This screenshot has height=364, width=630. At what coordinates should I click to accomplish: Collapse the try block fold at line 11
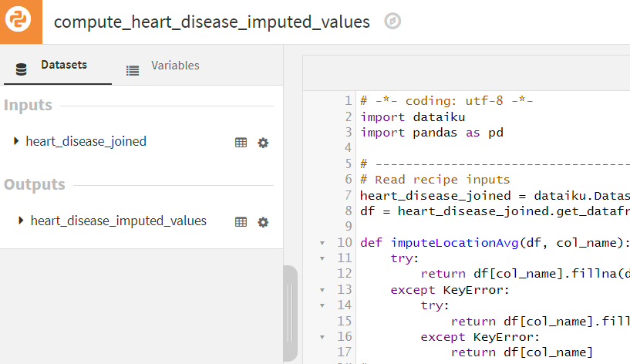click(322, 258)
